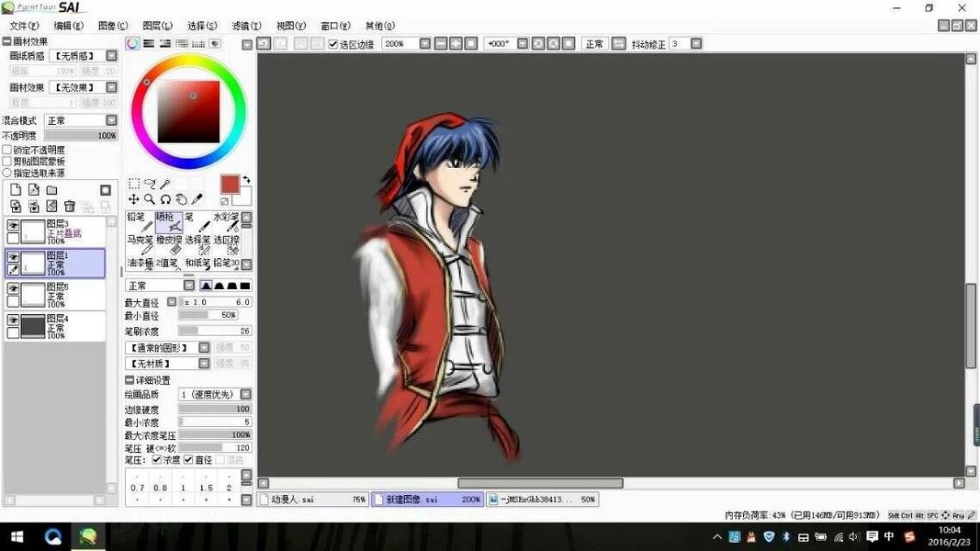Open the 画纸质感 dropdown
Viewport: 980px width, 551px height.
(x=111, y=56)
